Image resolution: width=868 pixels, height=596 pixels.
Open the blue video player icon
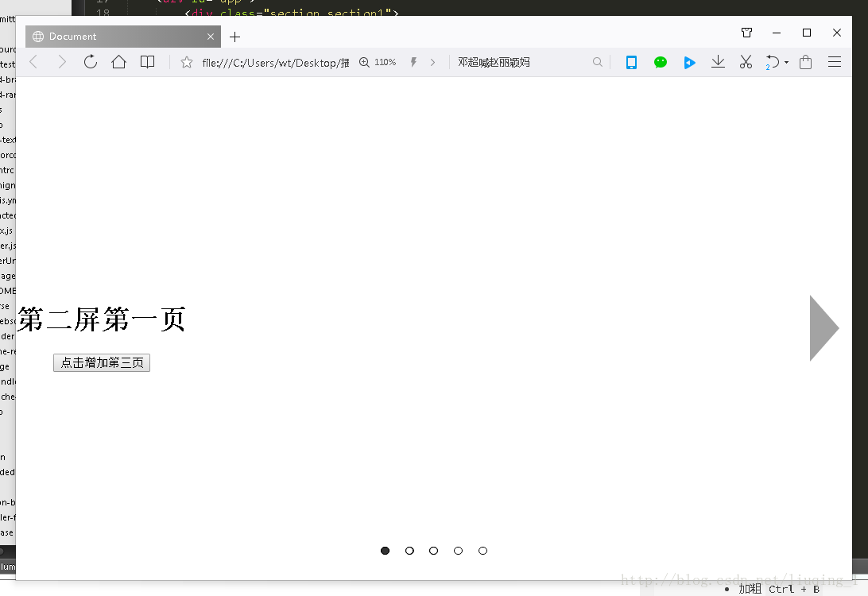point(689,63)
